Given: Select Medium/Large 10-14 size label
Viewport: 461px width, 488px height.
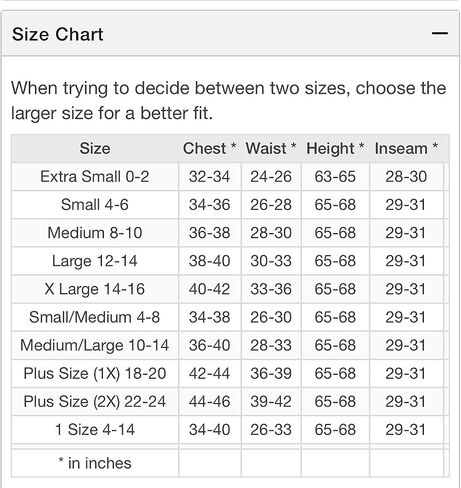Looking at the screenshot, I should [95, 345].
